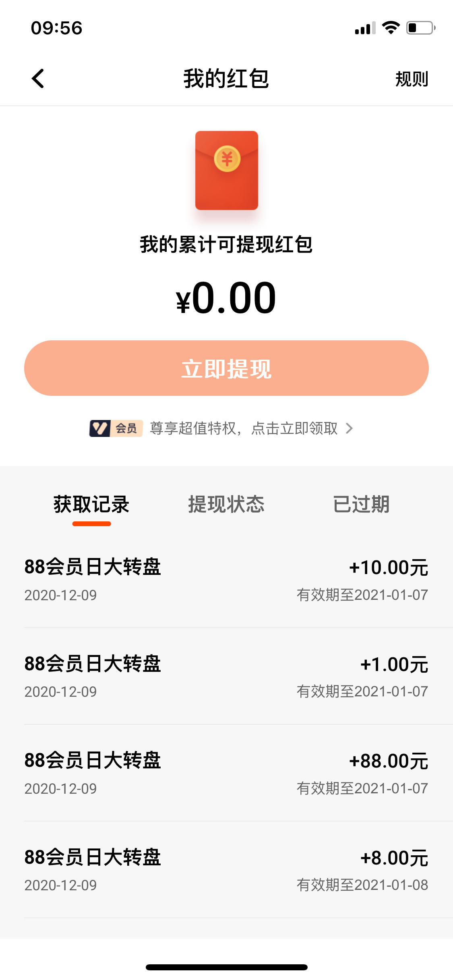Switch to the 提现状态 tab
The height and width of the screenshot is (980, 453).
click(226, 504)
